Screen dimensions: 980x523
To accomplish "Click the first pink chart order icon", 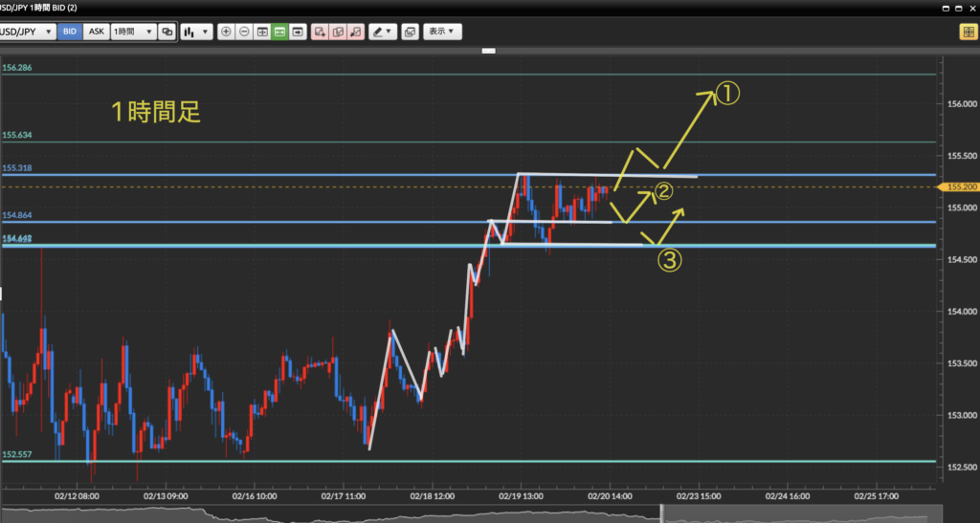I will point(320,32).
